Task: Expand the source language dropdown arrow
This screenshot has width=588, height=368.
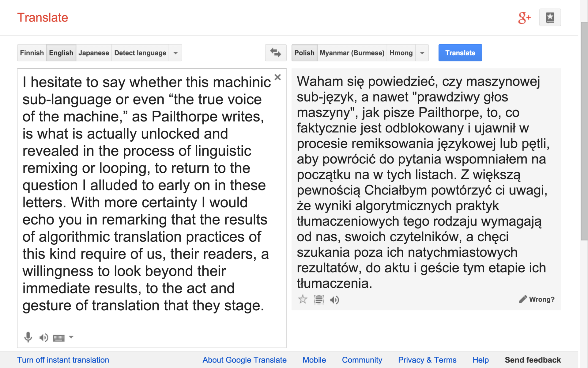Action: pyautogui.click(x=175, y=53)
